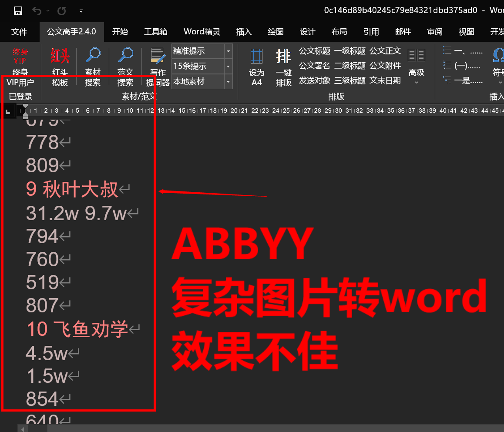Go to the 设计 tab
Image resolution: width=504 pixels, height=432 pixels.
tap(307, 32)
